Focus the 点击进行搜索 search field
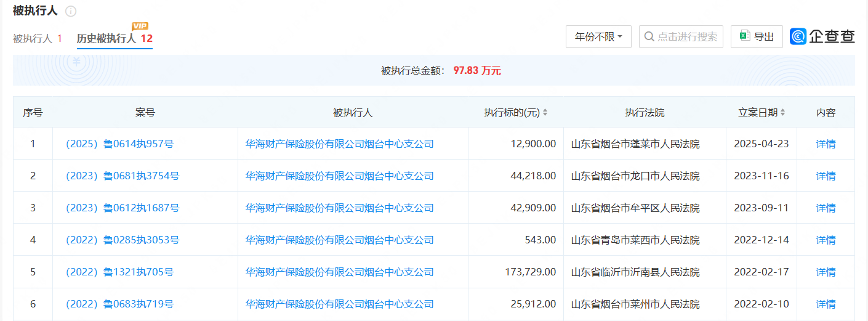The height and width of the screenshot is (321, 868). click(687, 37)
